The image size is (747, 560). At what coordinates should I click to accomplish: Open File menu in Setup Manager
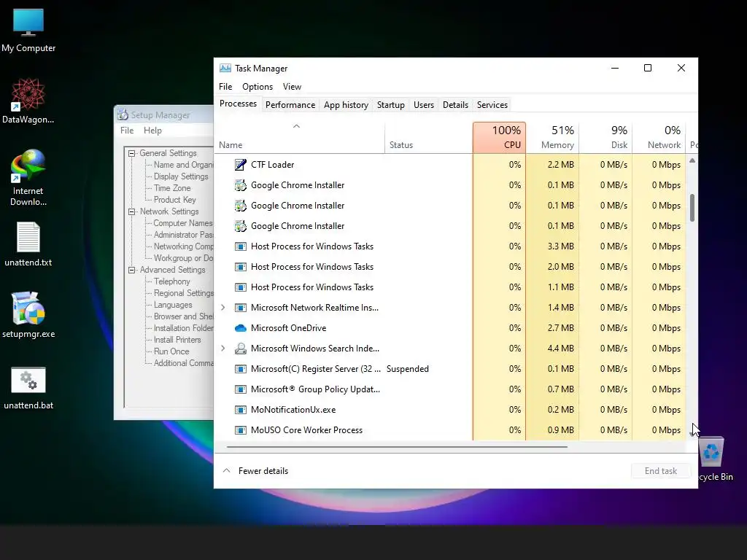[127, 131]
